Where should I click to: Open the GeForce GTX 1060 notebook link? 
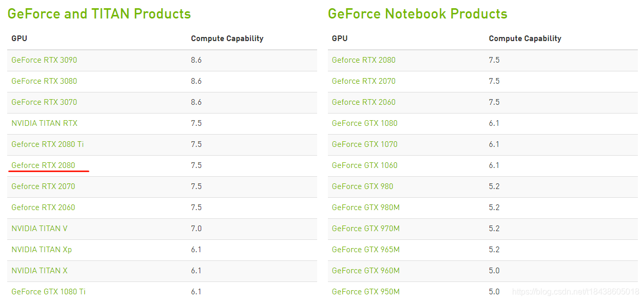point(365,165)
